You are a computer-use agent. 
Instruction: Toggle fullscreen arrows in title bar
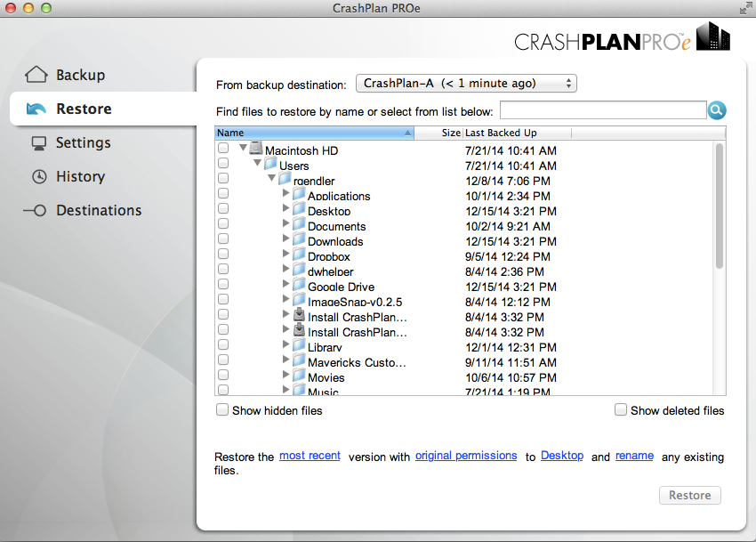pyautogui.click(x=745, y=8)
